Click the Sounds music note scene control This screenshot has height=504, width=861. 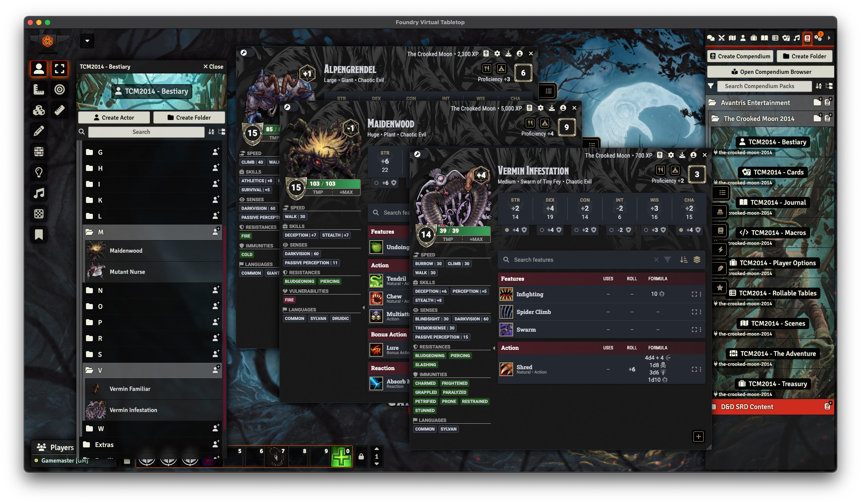click(39, 193)
